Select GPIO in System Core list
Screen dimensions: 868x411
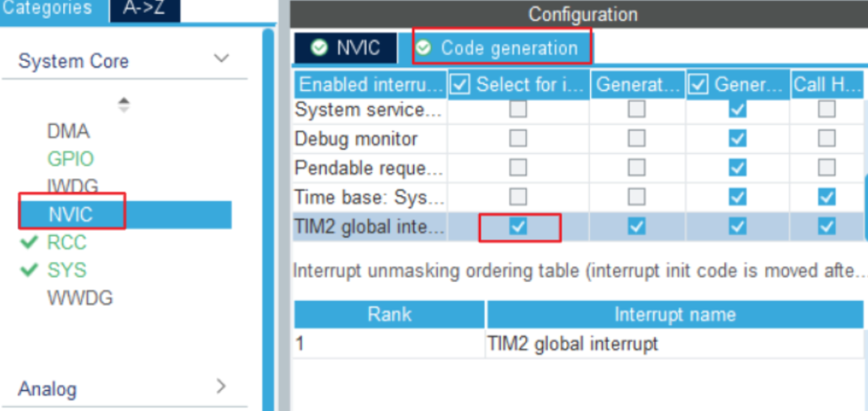(71, 160)
